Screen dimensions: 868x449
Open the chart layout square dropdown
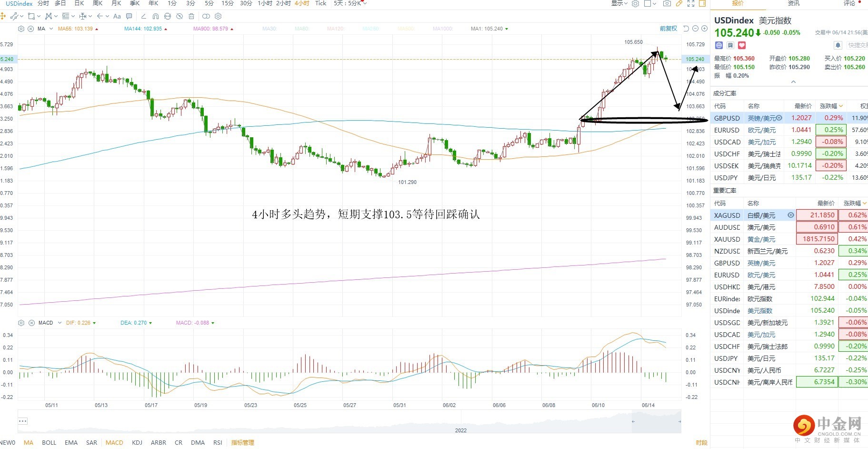650,3
